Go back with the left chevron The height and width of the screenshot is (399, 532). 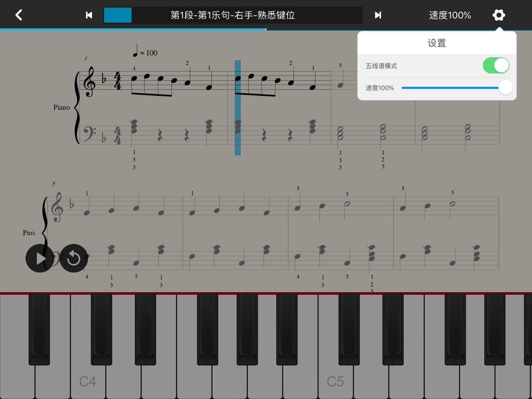point(19,15)
